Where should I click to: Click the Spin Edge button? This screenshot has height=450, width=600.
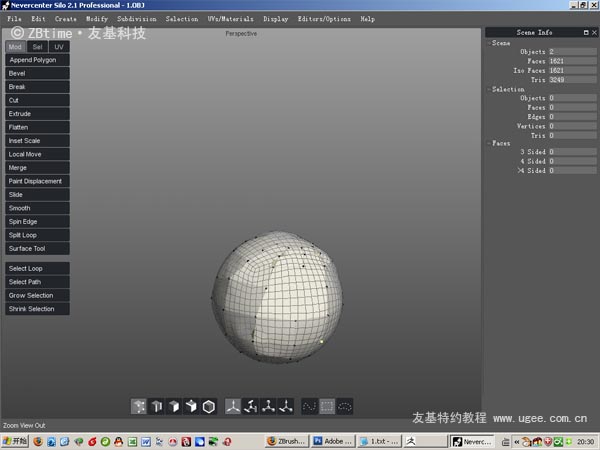(x=38, y=222)
